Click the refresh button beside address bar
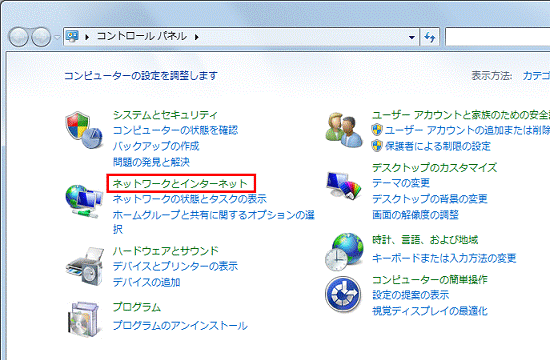This screenshot has width=550, height=360. click(429, 37)
